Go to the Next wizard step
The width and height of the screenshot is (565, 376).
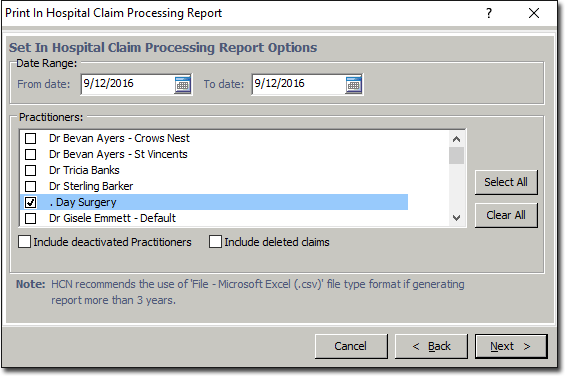511,346
